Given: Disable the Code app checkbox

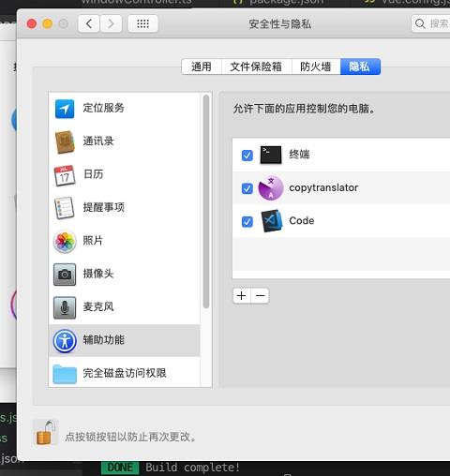Looking at the screenshot, I should [x=247, y=221].
